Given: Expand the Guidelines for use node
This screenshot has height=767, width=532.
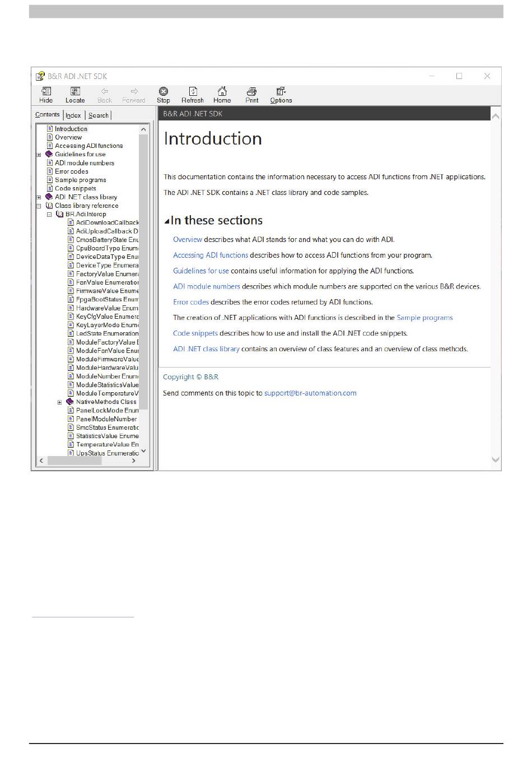Looking at the screenshot, I should tap(39, 155).
